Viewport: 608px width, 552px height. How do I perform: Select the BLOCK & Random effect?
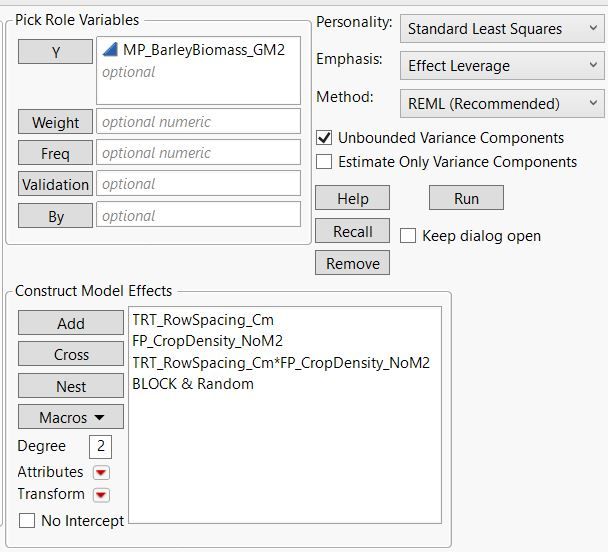[x=193, y=384]
